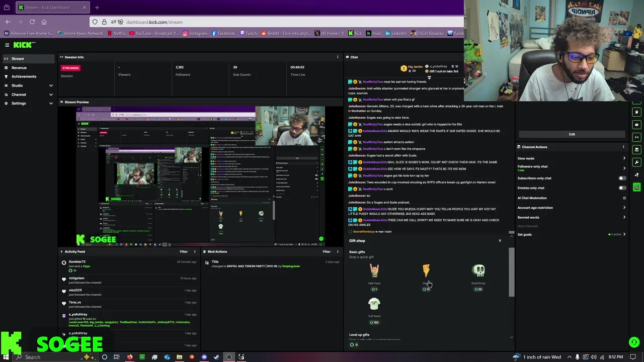644x362 pixels.
Task: Expand Banned words settings
Action: pos(624,217)
